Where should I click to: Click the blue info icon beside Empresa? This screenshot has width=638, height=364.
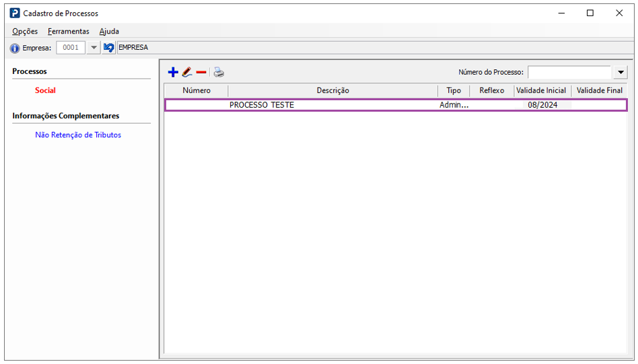click(x=15, y=48)
